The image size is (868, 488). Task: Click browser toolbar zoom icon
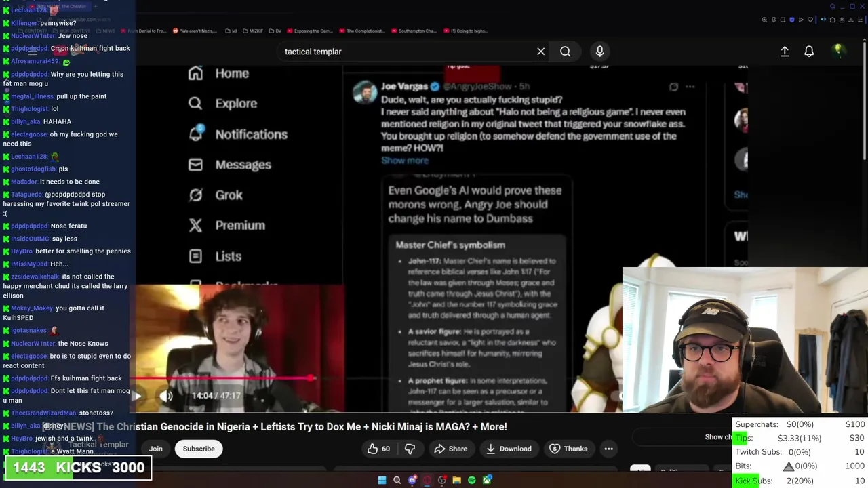click(764, 20)
